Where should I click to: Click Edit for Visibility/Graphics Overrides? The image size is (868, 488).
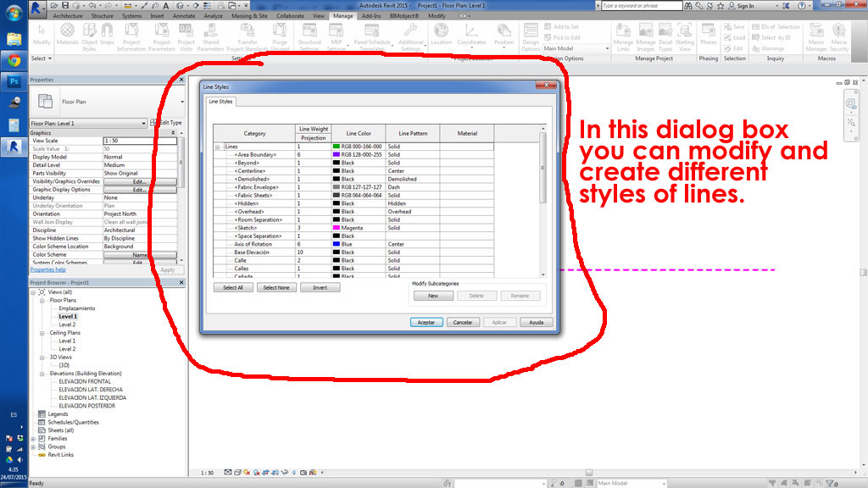click(140, 181)
